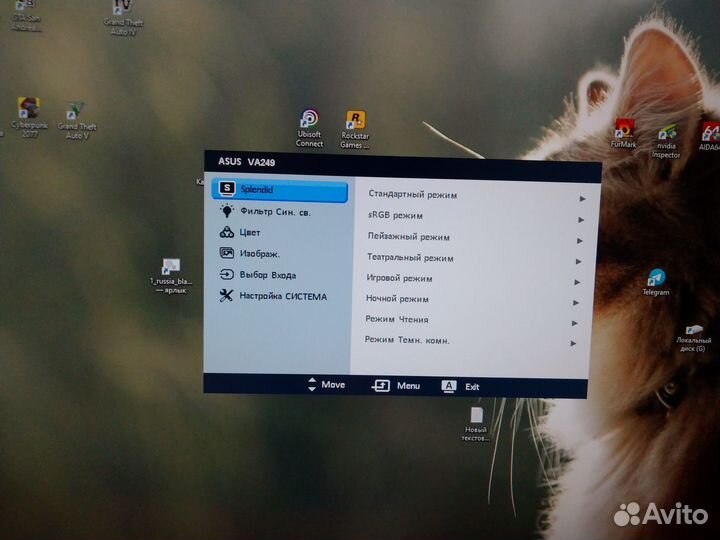Open nvidia Inspector desktop shortcut

[x=666, y=141]
